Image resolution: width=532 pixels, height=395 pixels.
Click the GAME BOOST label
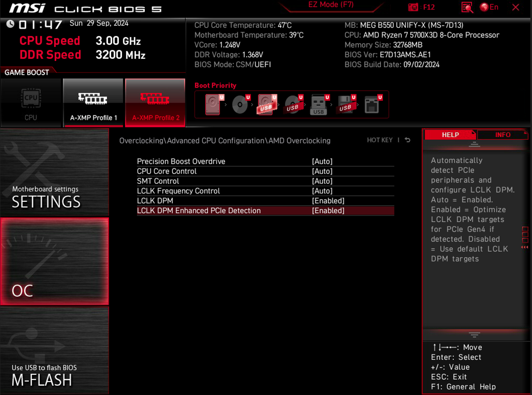point(27,72)
